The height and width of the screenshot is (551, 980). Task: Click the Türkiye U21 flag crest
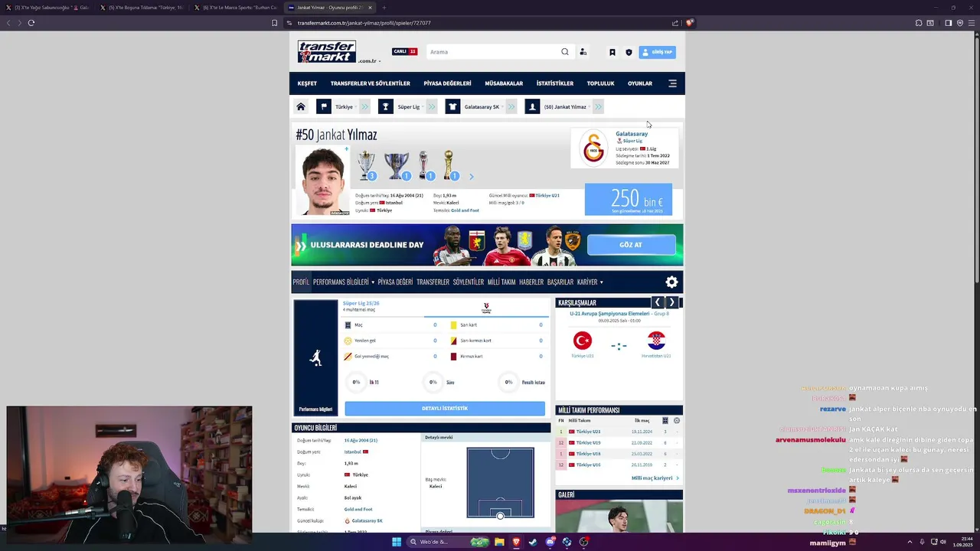coord(583,341)
